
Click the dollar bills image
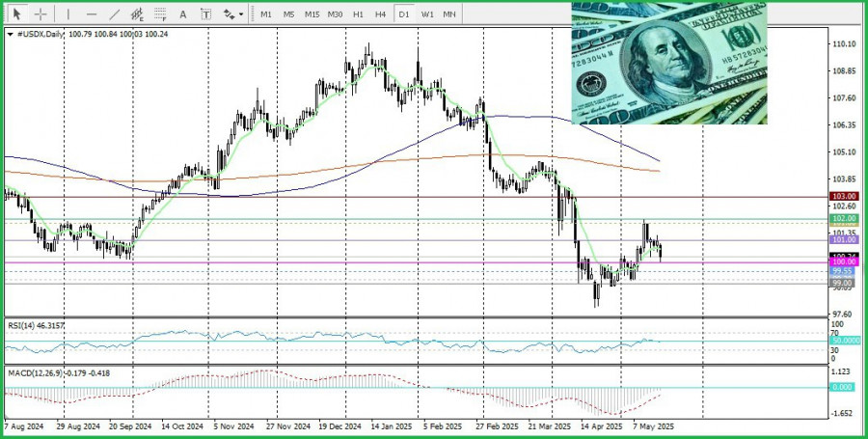(x=669, y=63)
